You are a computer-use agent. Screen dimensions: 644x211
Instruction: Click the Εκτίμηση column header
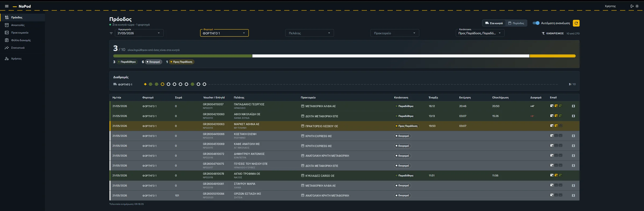click(465, 98)
